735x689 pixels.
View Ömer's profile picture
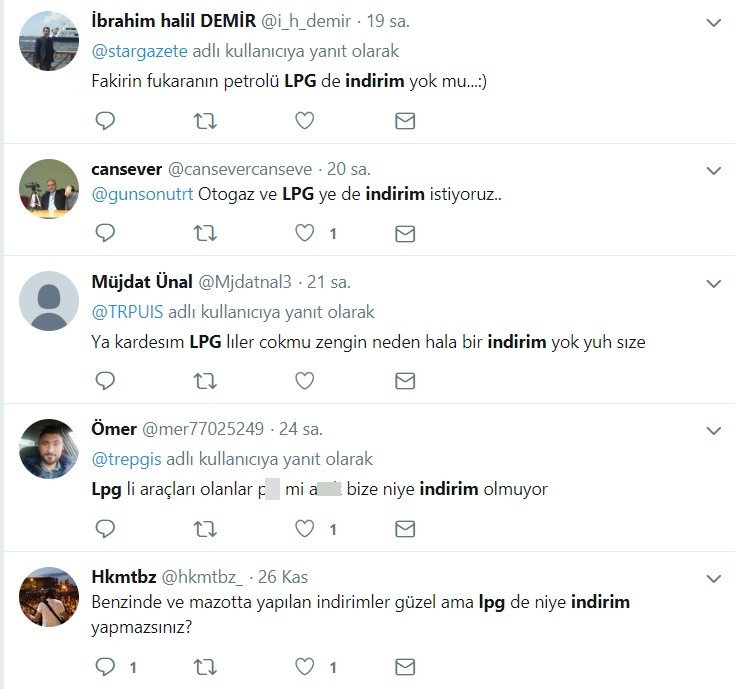[49, 449]
